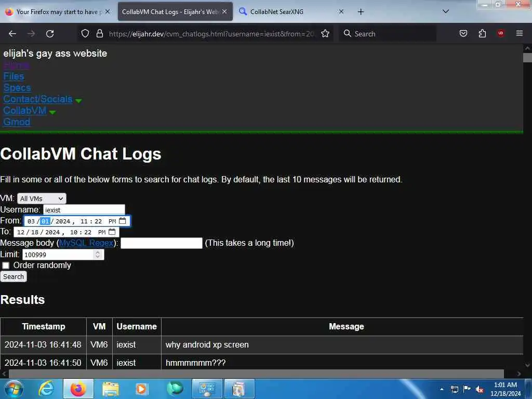Screen dimensions: 532x399
Task: Open the Action Center flag tray icon
Action: pyautogui.click(x=467, y=389)
